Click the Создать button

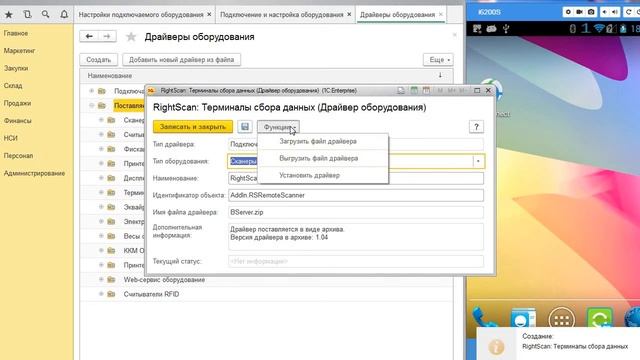[98, 60]
